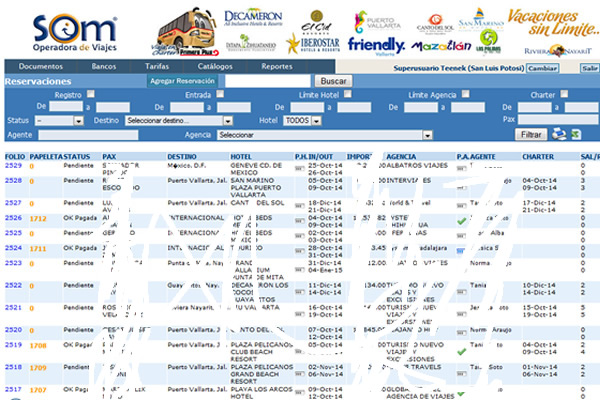This screenshot has height=400, width=600.
Task: Open the Bancos menu
Action: click(x=104, y=66)
